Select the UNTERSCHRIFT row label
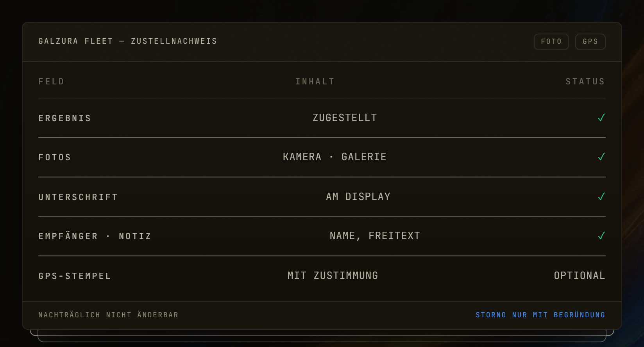 tap(78, 197)
